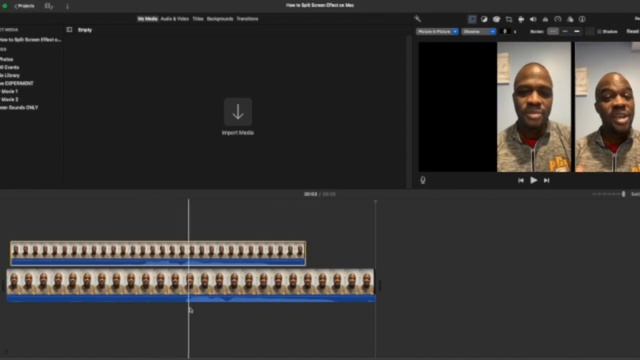The width and height of the screenshot is (640, 360).
Task: Select iMovie Library in the sidebar
Action: (10, 75)
